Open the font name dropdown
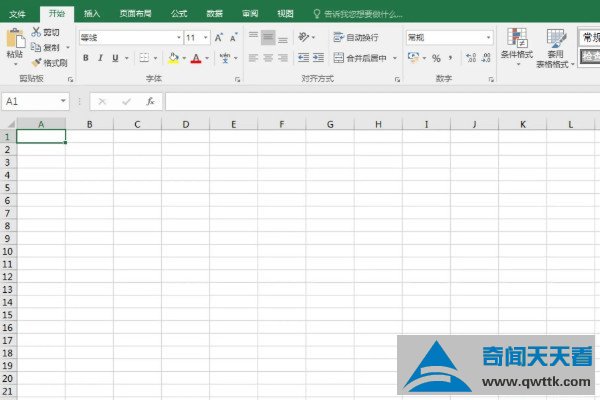This screenshot has height=400, width=600. pos(176,37)
